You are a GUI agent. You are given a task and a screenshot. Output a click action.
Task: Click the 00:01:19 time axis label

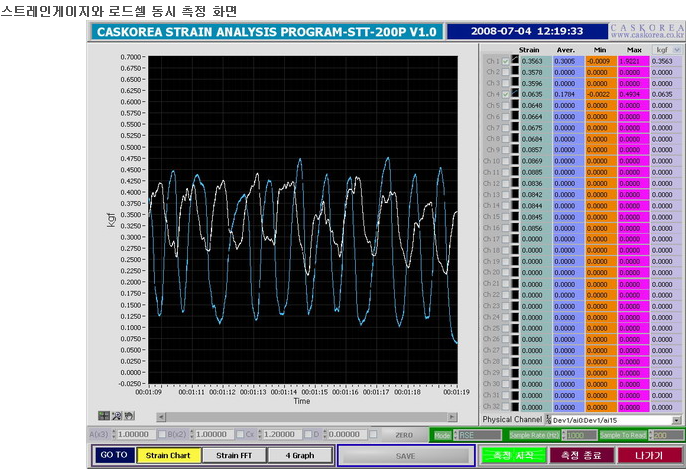[456, 392]
